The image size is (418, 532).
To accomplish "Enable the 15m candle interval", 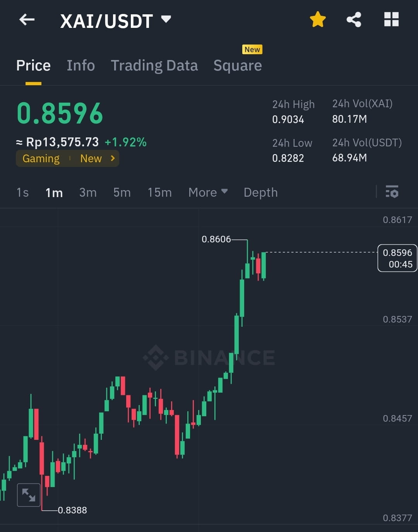I will point(159,192).
